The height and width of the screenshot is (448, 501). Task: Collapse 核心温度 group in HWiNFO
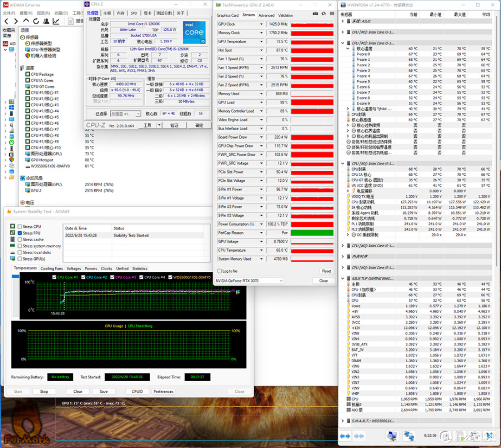348,49
